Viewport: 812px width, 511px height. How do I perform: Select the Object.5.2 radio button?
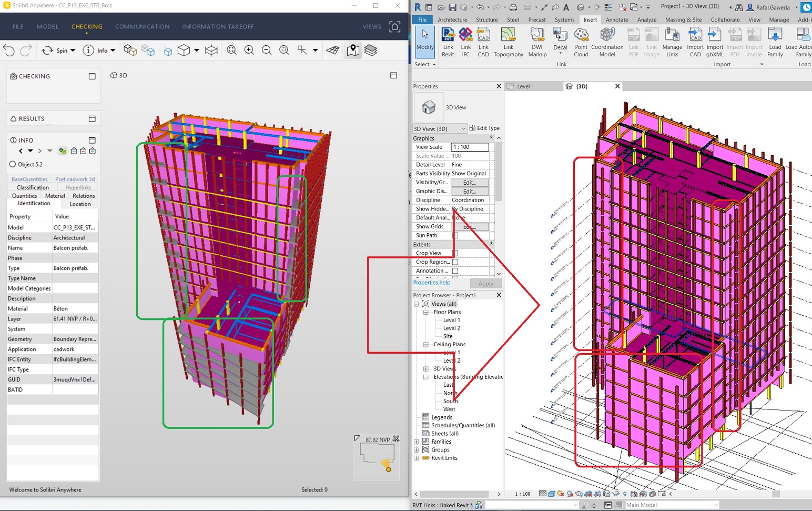point(13,164)
